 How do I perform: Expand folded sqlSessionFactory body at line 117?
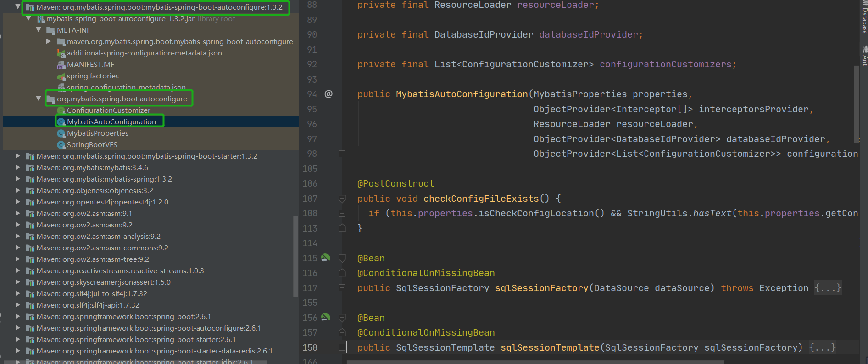[x=342, y=288]
